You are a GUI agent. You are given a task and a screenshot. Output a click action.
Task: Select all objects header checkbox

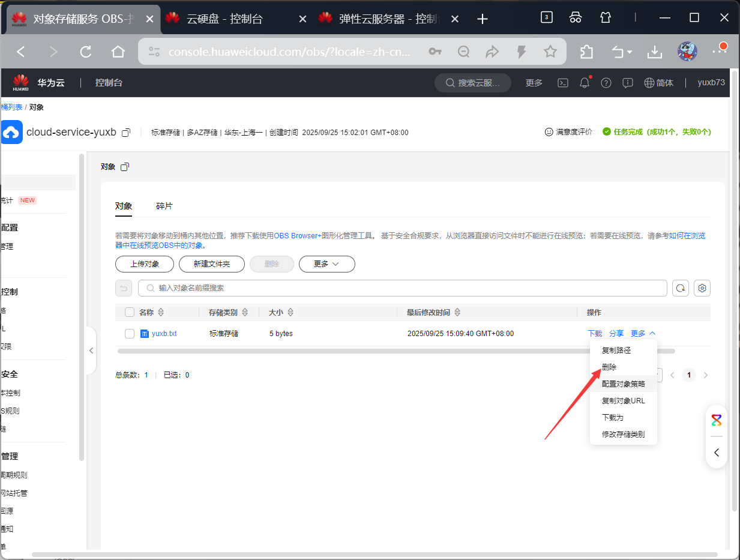(x=130, y=312)
